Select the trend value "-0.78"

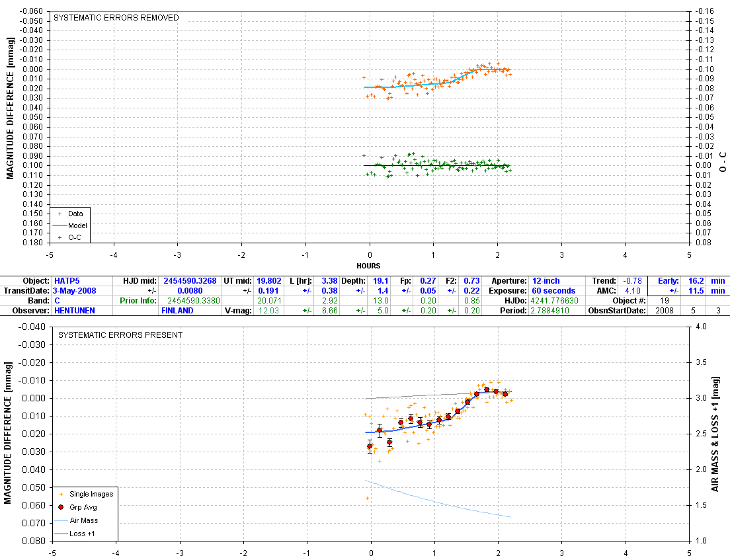point(633,281)
